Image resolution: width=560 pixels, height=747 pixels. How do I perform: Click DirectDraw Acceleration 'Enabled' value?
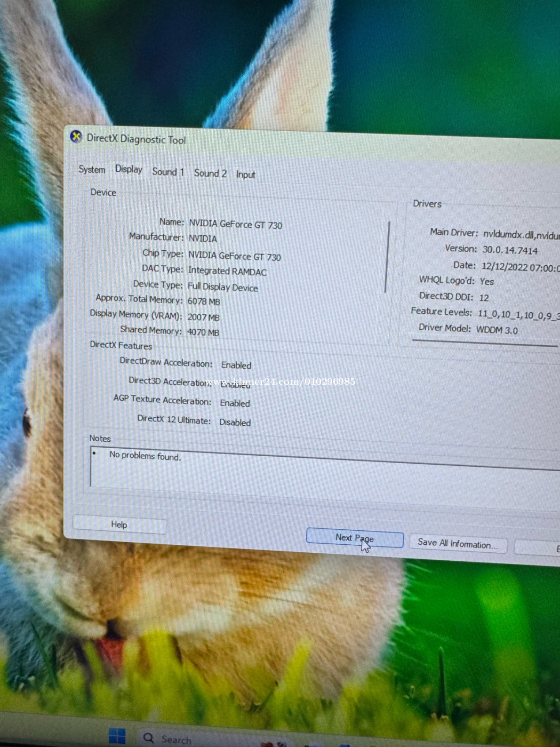tap(236, 365)
